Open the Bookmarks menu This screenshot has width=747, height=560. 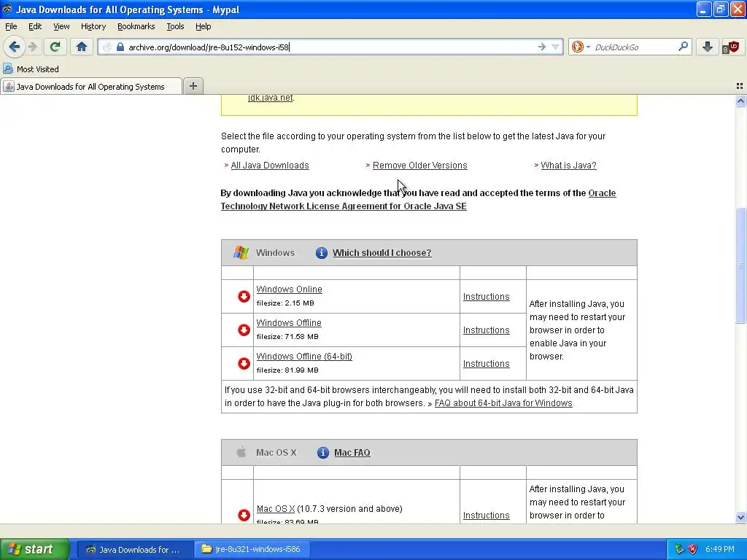point(136,26)
